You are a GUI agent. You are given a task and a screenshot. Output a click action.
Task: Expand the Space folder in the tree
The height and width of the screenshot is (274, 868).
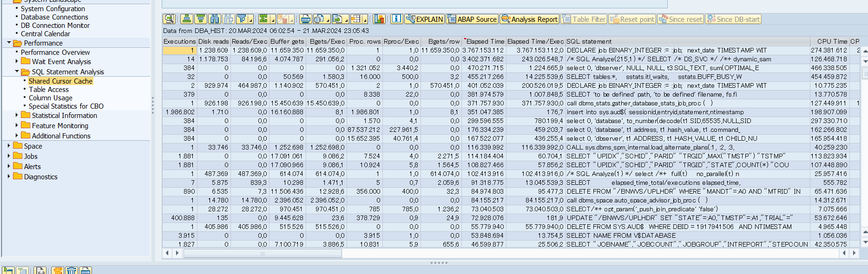pos(9,146)
